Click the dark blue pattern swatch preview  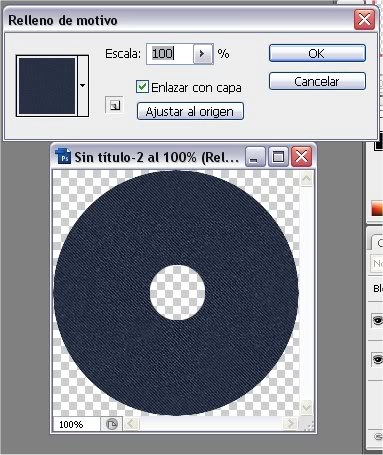click(47, 86)
